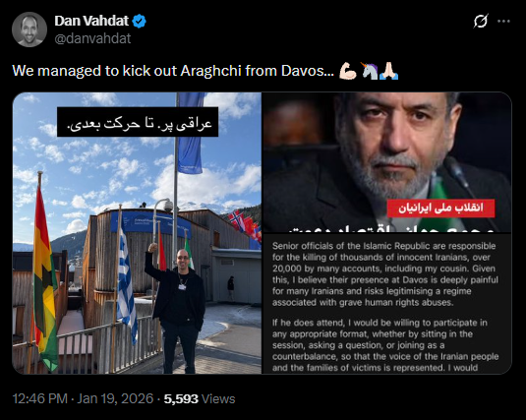Viewport: 526px width, 420px height.
Task: Click the blue WEF banner on flagpole
Action: (191, 133)
